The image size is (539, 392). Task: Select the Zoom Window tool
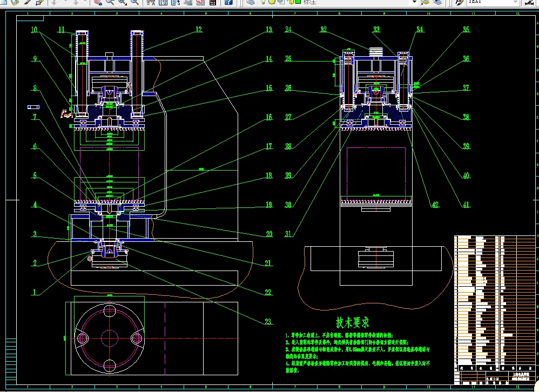[x=123, y=2]
